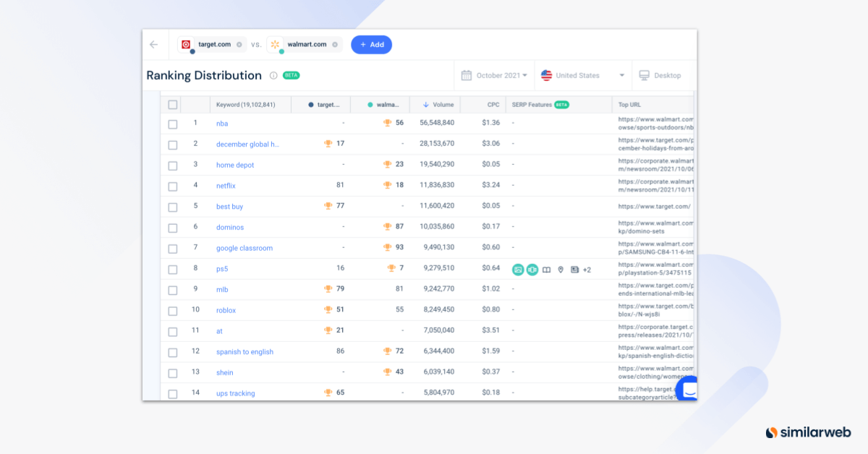The image size is (868, 454).
Task: Open the blue chat support widget
Action: 689,389
